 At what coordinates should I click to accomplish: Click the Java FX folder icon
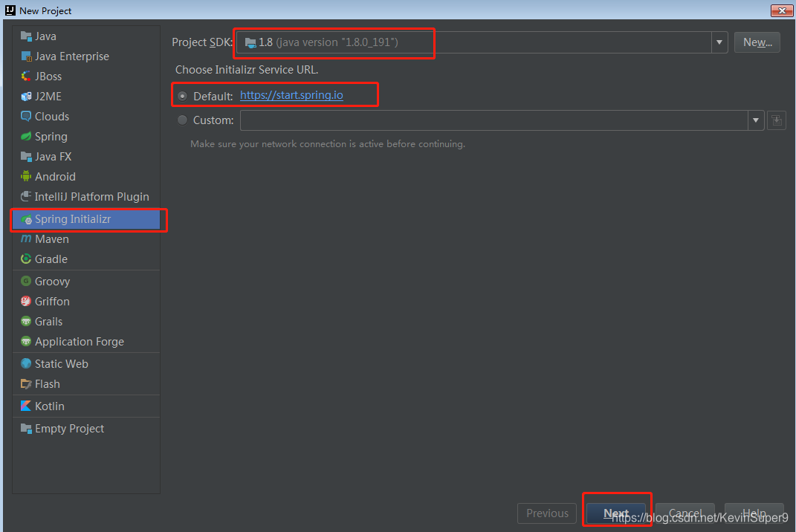click(x=26, y=156)
